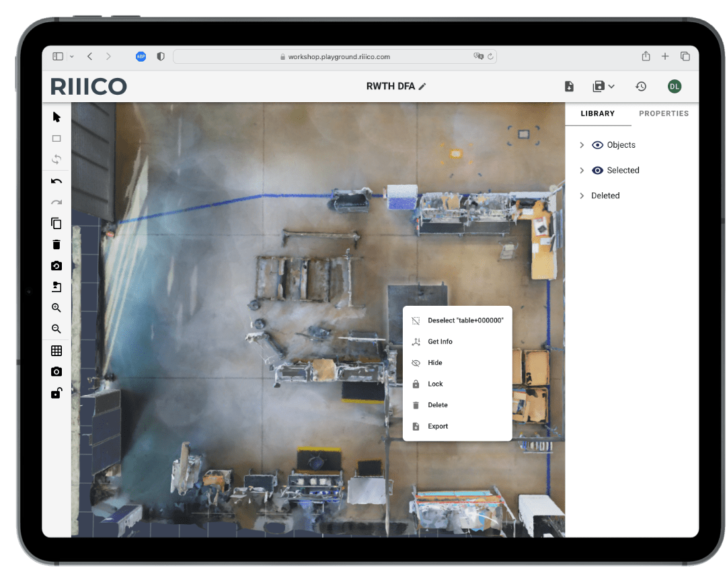The image size is (727, 588).
Task: Click the Deleted label in library
Action: pos(605,196)
